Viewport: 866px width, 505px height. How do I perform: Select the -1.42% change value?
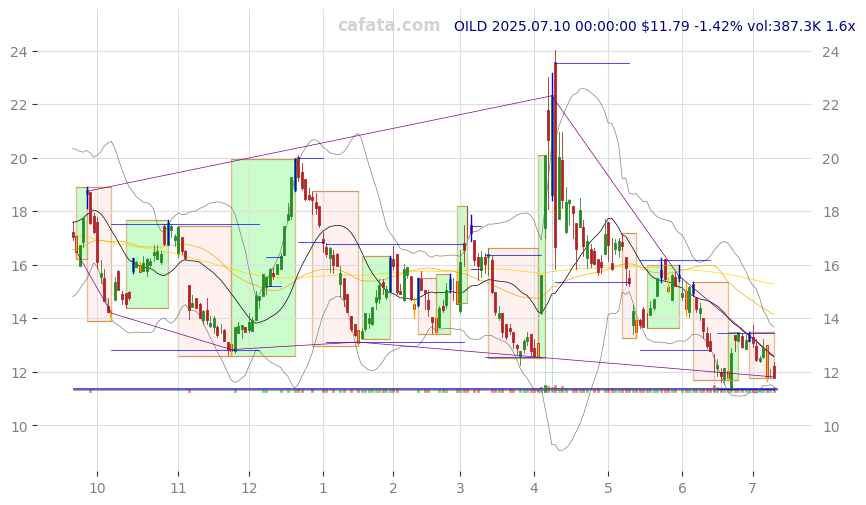pos(718,26)
